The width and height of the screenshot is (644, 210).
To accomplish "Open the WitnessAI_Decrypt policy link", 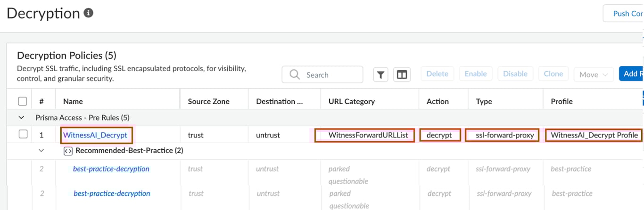I will [95, 135].
